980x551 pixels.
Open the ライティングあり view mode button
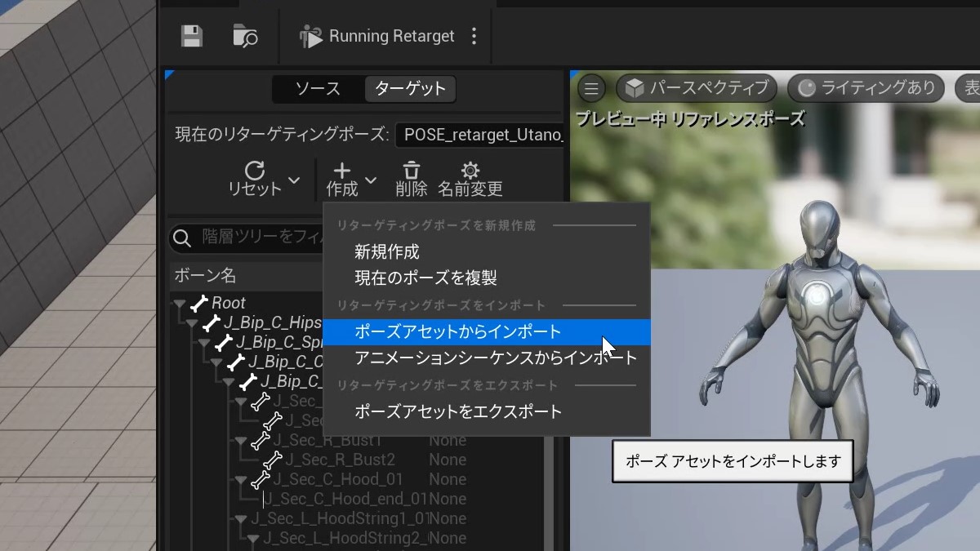(x=866, y=88)
